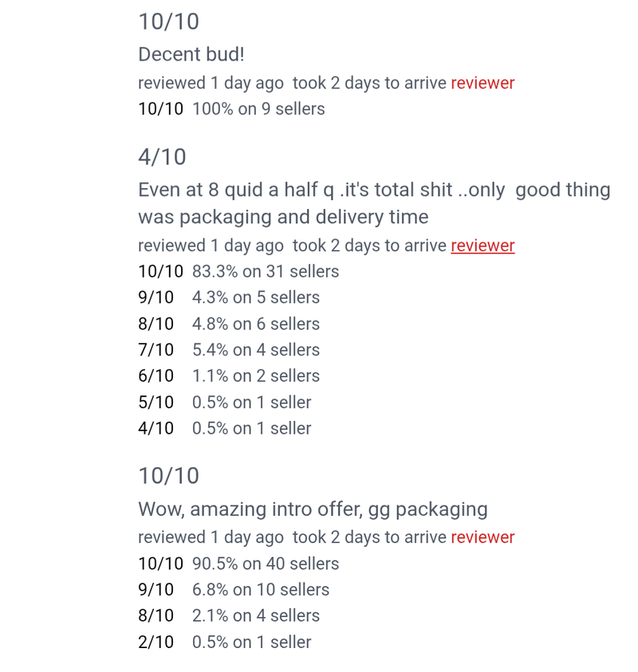Click the 10/10 heading above "Decent bud!"
This screenshot has height=672, width=638.
pos(168,22)
